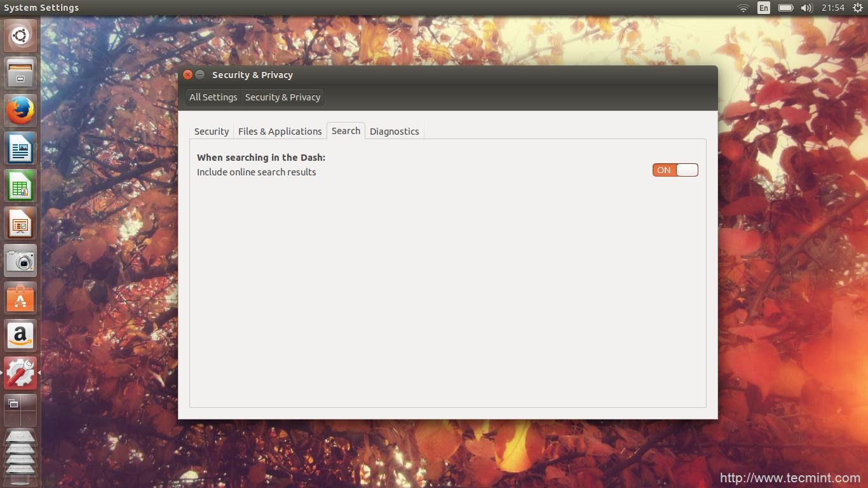Open Firefox web browser from the launcher
The height and width of the screenshot is (488, 868).
[20, 111]
